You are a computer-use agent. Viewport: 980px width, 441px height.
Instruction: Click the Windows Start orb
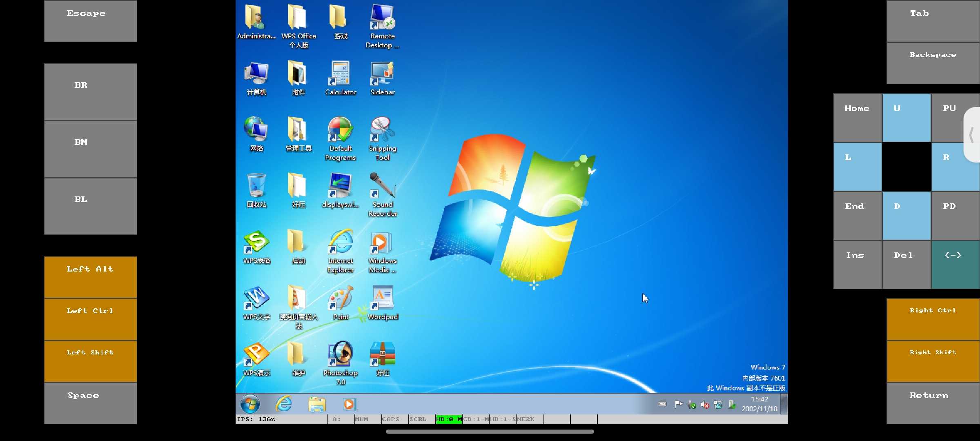250,404
